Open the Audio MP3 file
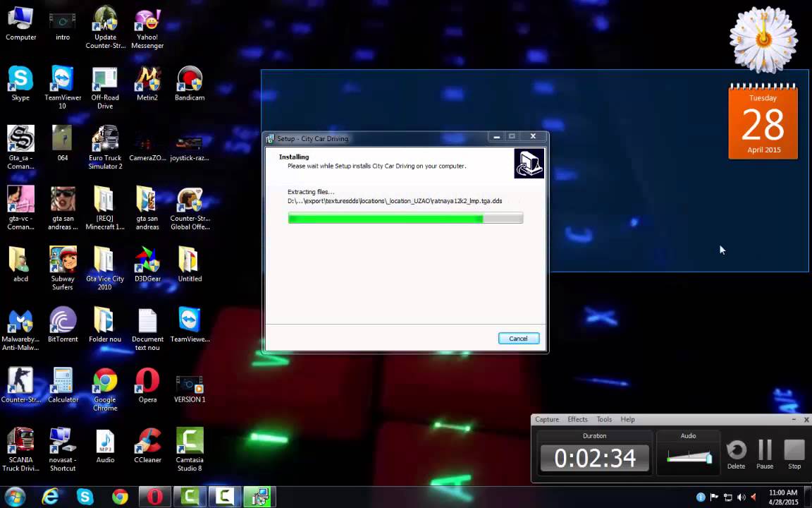 (105, 445)
